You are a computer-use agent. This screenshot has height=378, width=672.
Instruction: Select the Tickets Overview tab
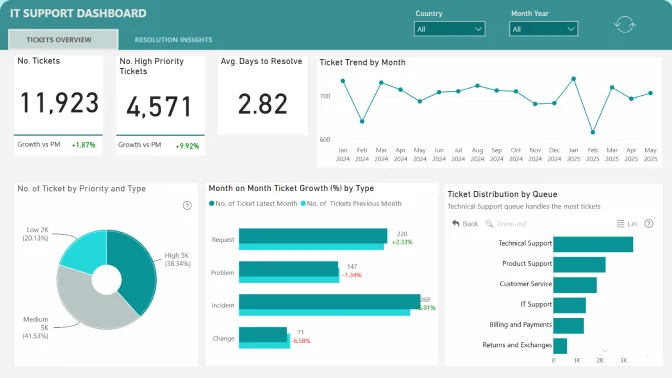tap(63, 39)
